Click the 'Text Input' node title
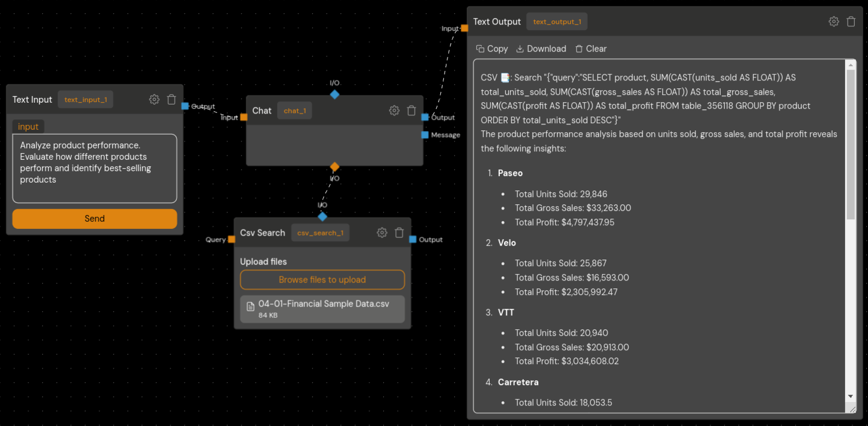Viewport: 868px width, 426px height. pos(32,100)
